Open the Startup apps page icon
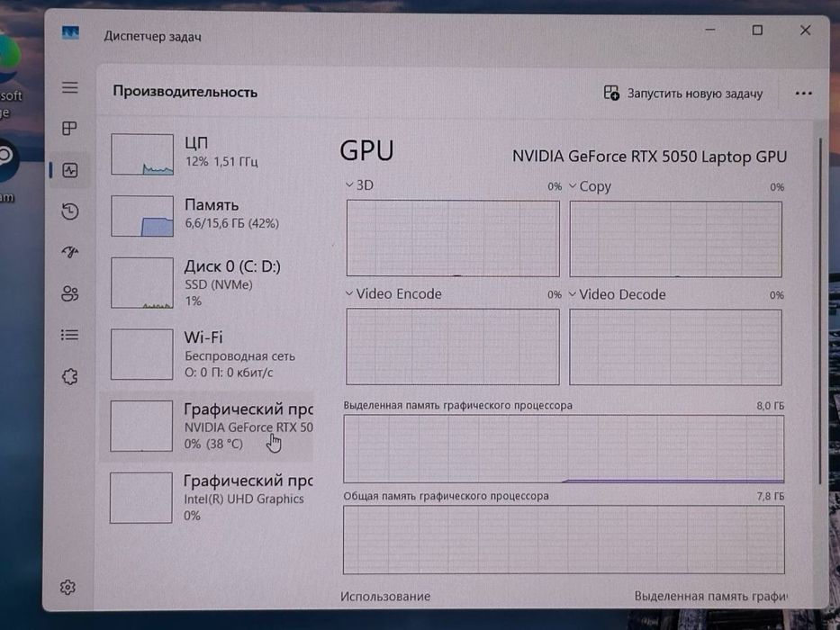 pos(69,252)
